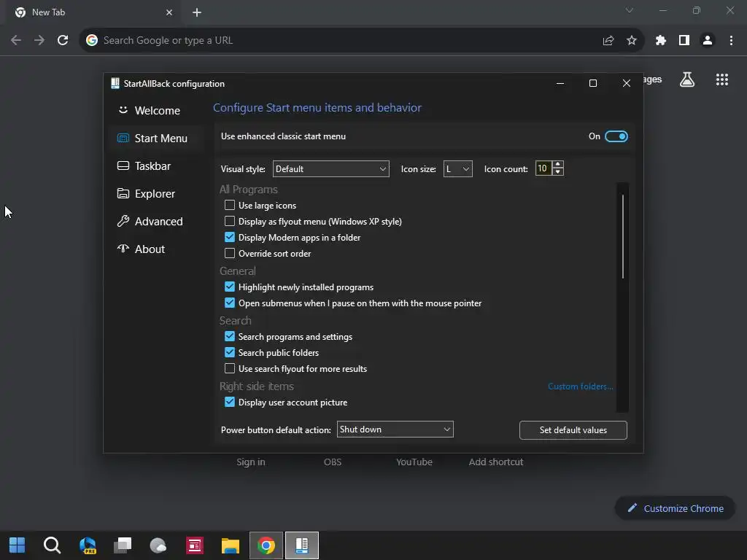
Task: Open the red news app in taskbar
Action: click(194, 545)
